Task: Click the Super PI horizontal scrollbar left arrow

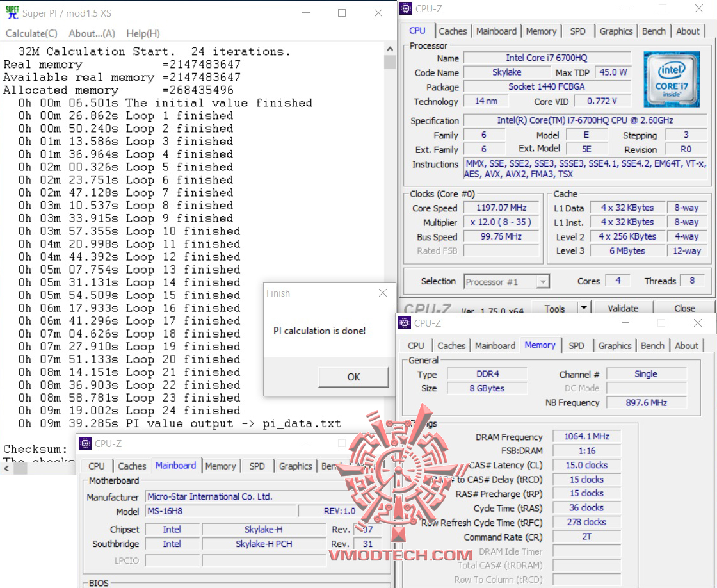Action: pyautogui.click(x=6, y=468)
